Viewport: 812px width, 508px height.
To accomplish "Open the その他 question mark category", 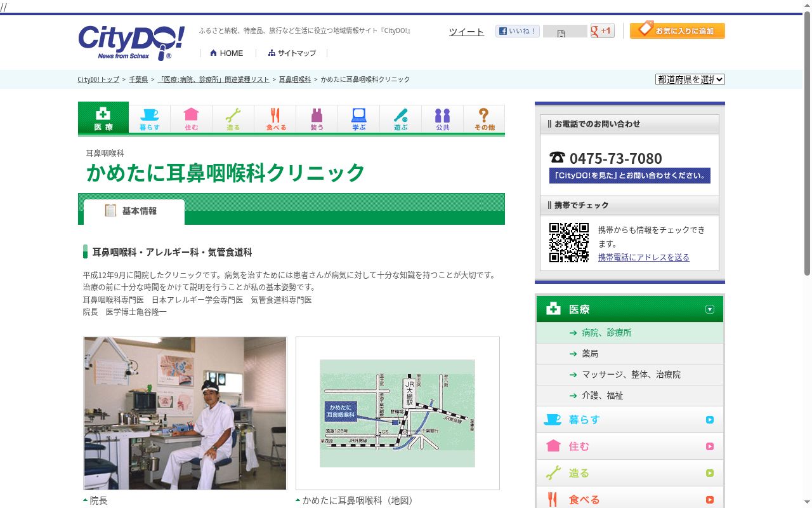I will [484, 119].
